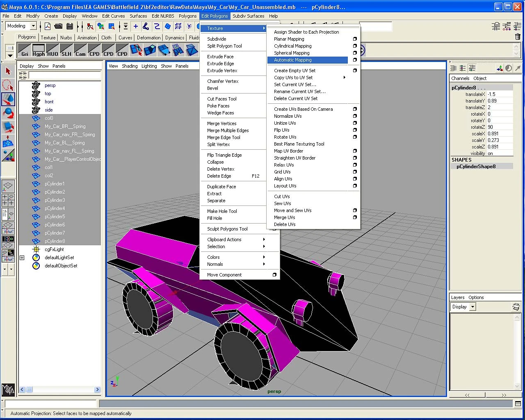Image resolution: width=525 pixels, height=420 pixels.
Task: Click the save scene floppy disk icon
Action: pos(70,26)
